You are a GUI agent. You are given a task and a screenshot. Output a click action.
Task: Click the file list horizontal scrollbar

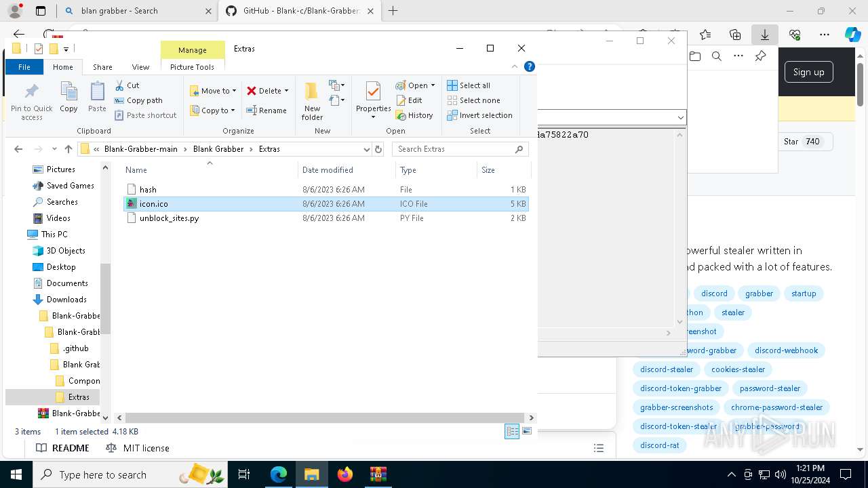[x=324, y=418]
